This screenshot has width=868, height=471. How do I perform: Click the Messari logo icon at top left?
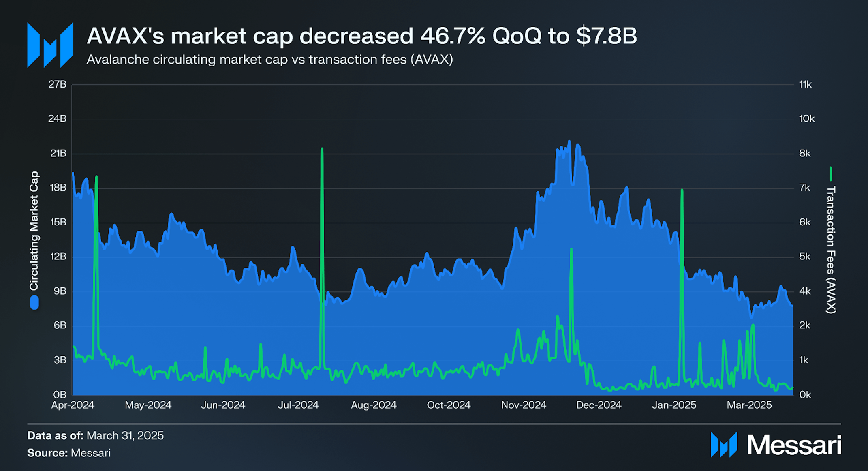(x=50, y=45)
